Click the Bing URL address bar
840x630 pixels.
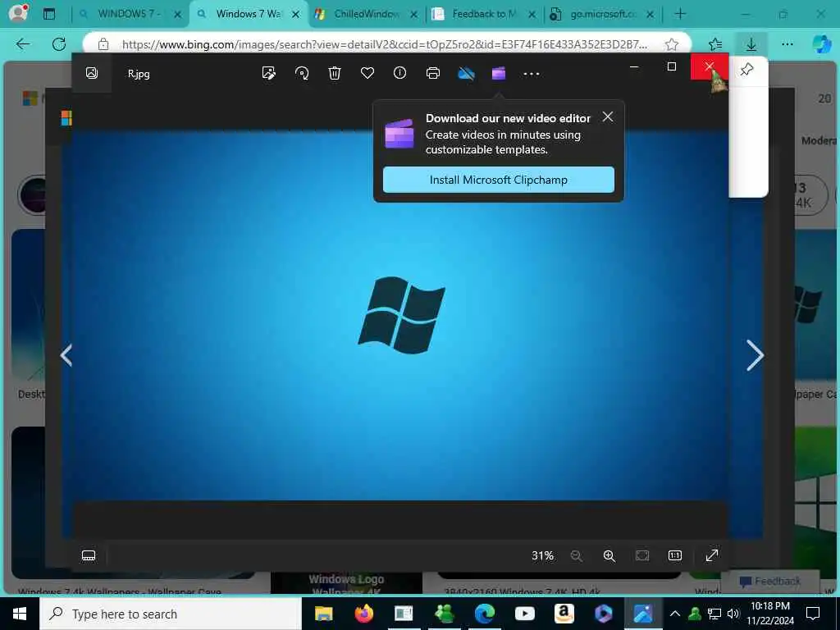coord(385,44)
